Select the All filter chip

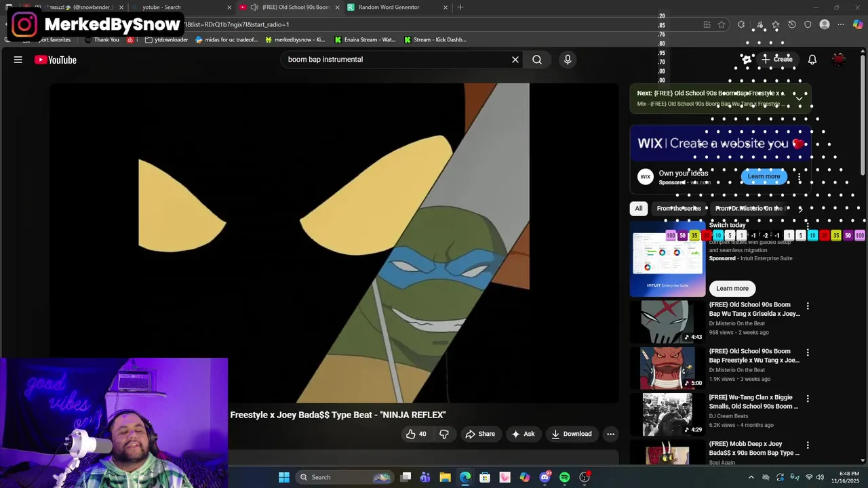639,209
